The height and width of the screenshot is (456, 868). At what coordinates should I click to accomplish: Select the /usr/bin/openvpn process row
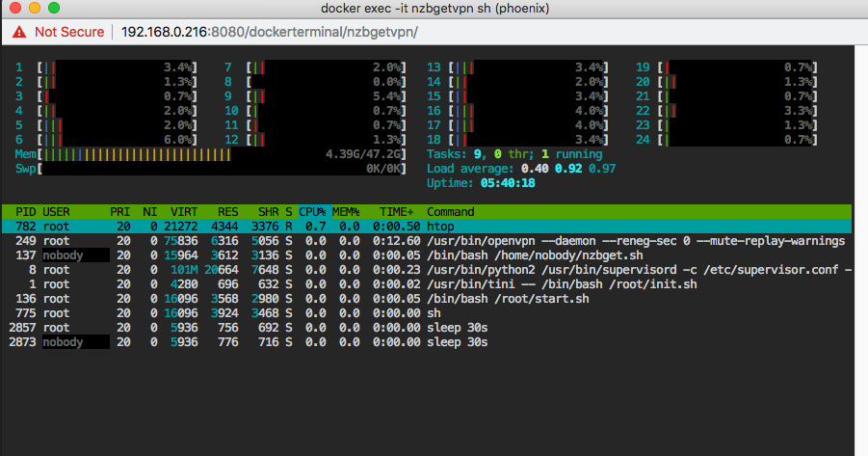coord(426,240)
